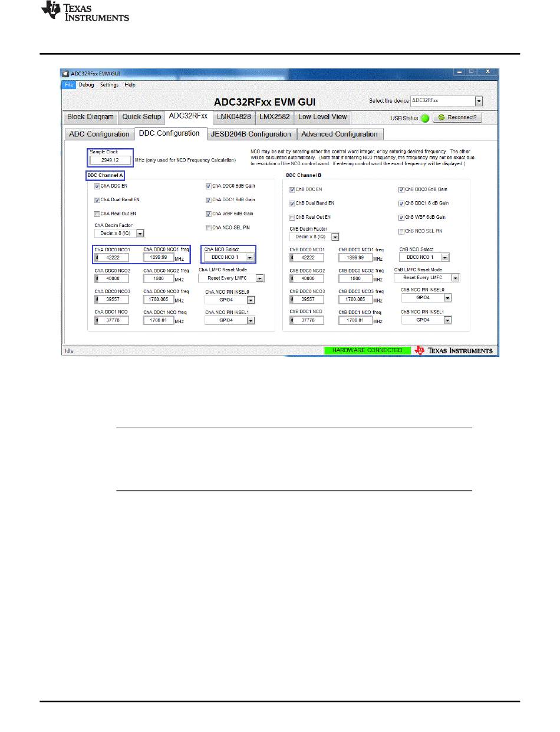Click ChA DDC0 NCO3 value field

pos(112,300)
